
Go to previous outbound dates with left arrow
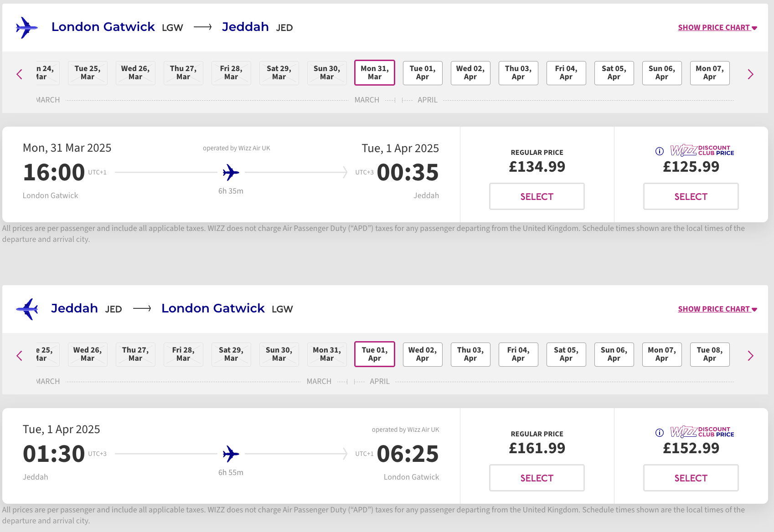pos(19,74)
